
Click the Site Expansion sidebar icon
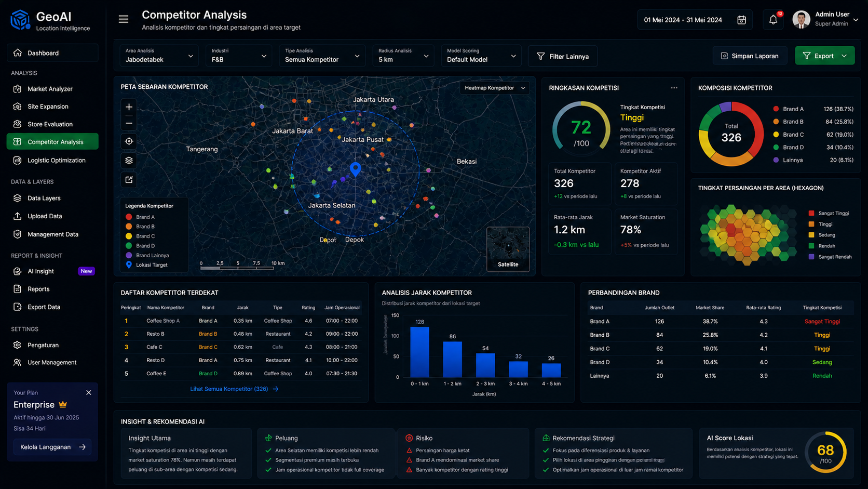pos(18,107)
